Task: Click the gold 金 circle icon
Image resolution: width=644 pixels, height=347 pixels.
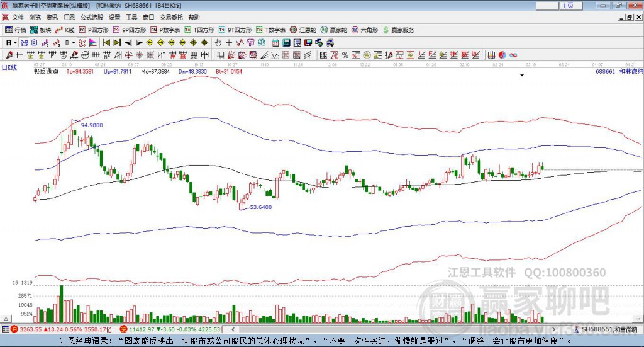Action: tap(367, 55)
